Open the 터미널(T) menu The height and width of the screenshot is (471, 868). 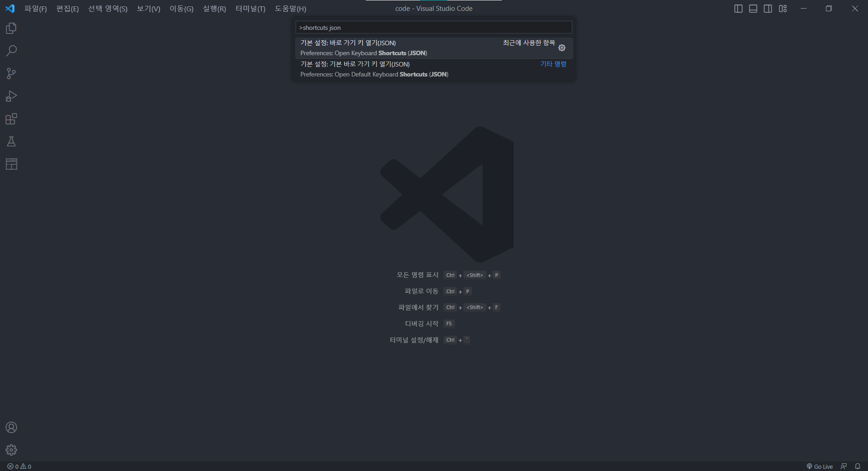250,9
